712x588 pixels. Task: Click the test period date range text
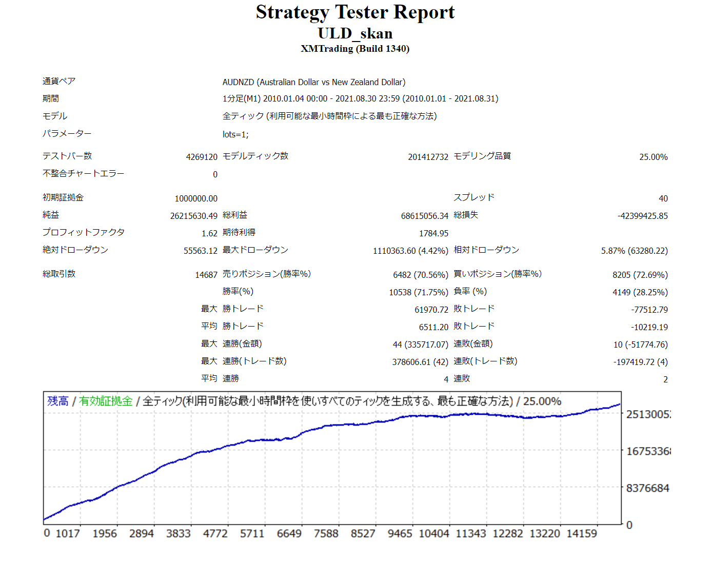point(360,98)
